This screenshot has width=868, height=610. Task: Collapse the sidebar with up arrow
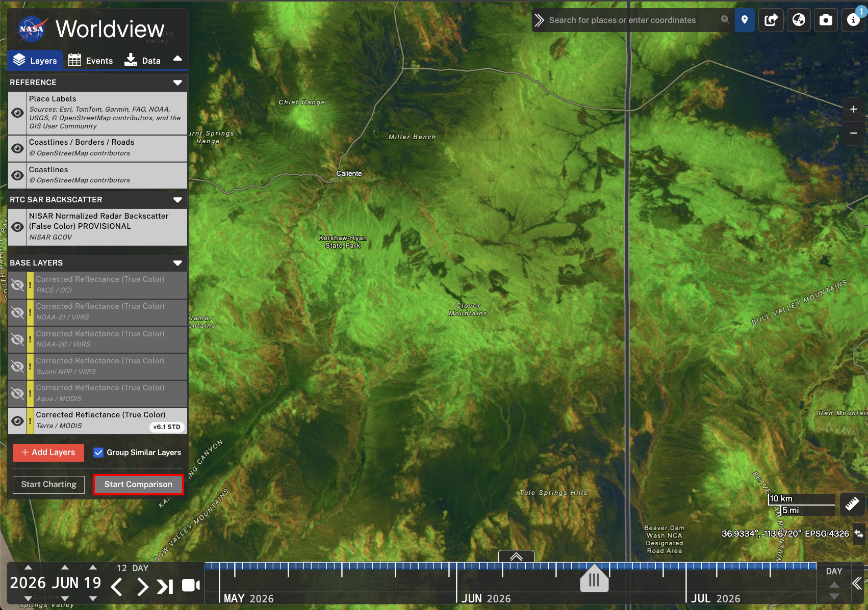[177, 58]
